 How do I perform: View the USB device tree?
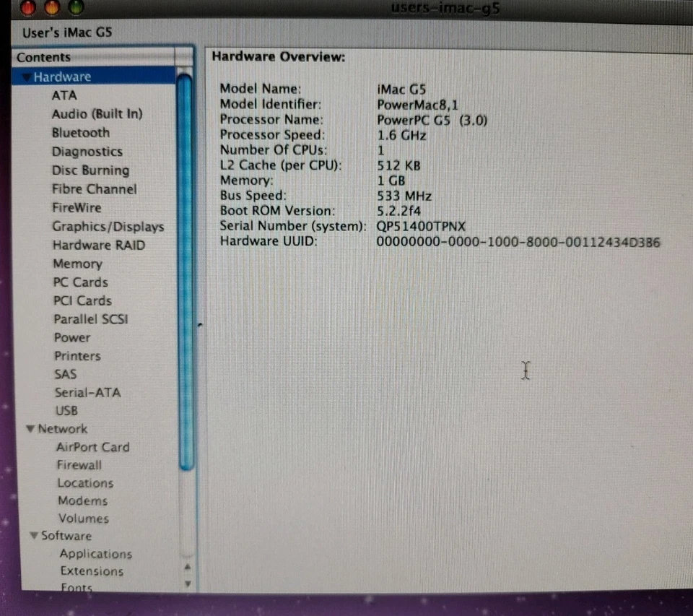point(66,410)
